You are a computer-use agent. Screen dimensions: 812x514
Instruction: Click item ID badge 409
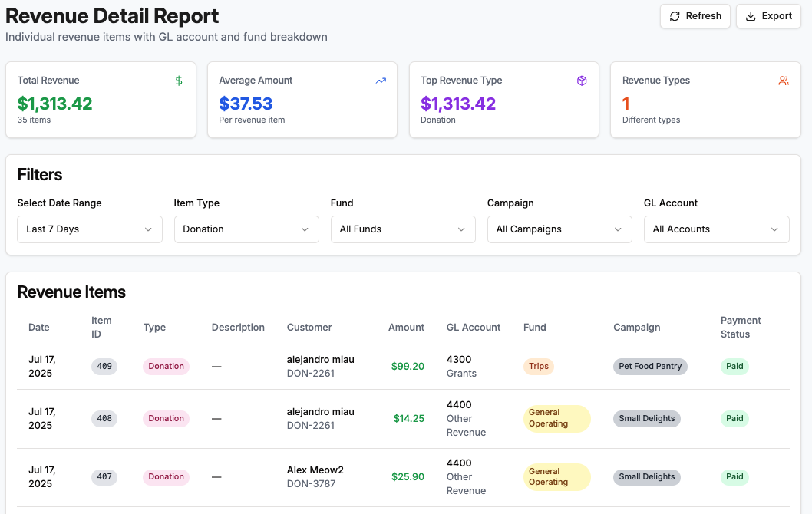104,367
